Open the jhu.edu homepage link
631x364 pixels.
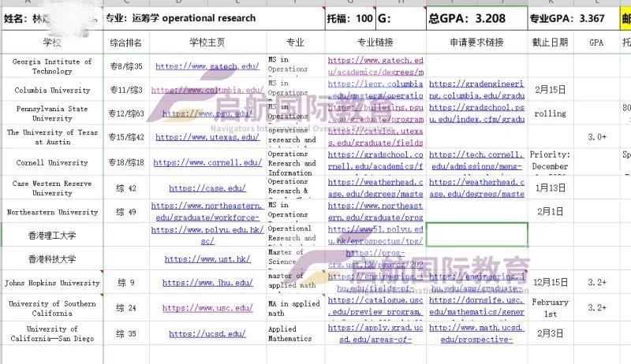coord(207,283)
